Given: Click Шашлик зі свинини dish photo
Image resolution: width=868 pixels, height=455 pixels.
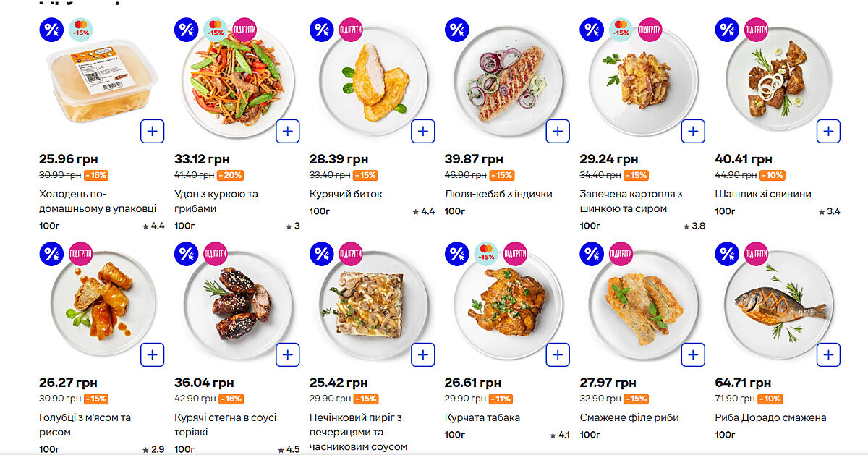Looking at the screenshot, I should (777, 81).
